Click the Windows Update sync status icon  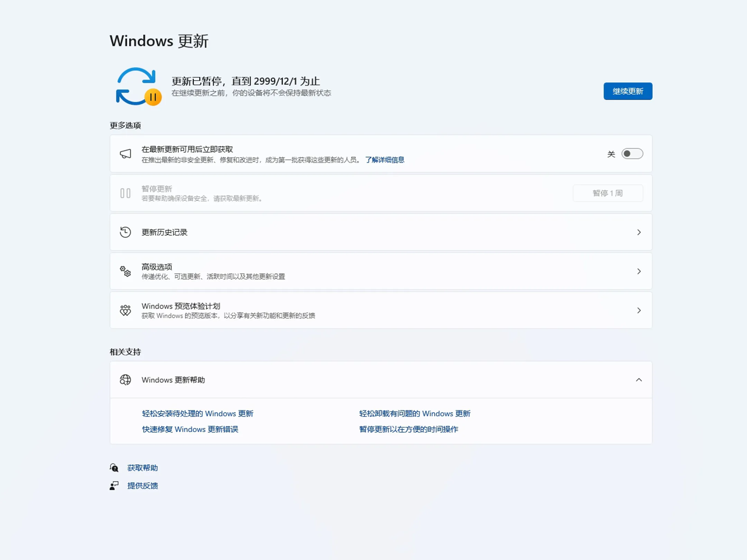(138, 86)
